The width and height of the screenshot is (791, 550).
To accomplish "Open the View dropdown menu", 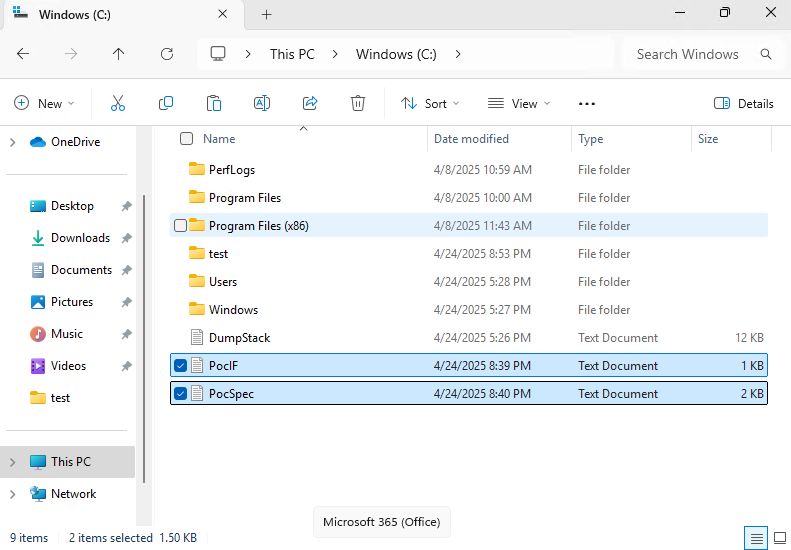I will pyautogui.click(x=518, y=103).
